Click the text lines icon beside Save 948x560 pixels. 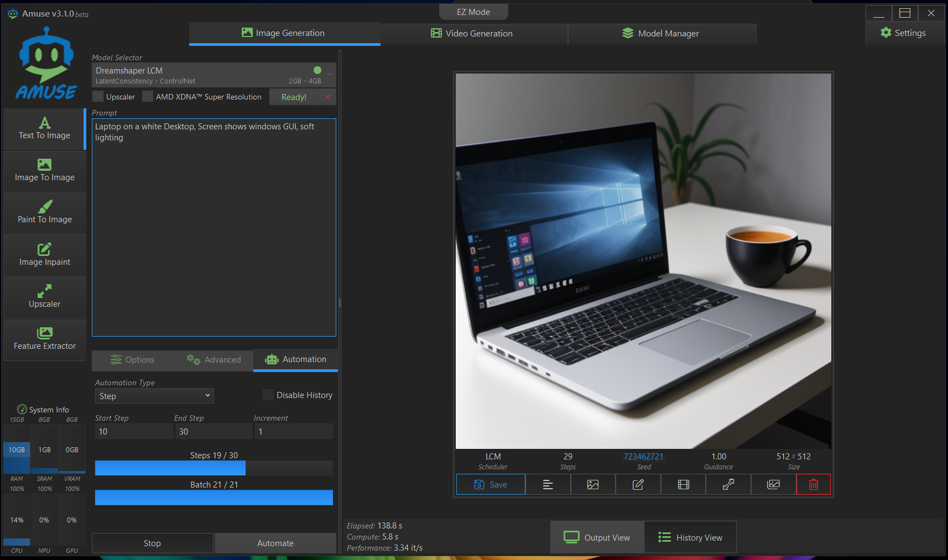pos(548,485)
